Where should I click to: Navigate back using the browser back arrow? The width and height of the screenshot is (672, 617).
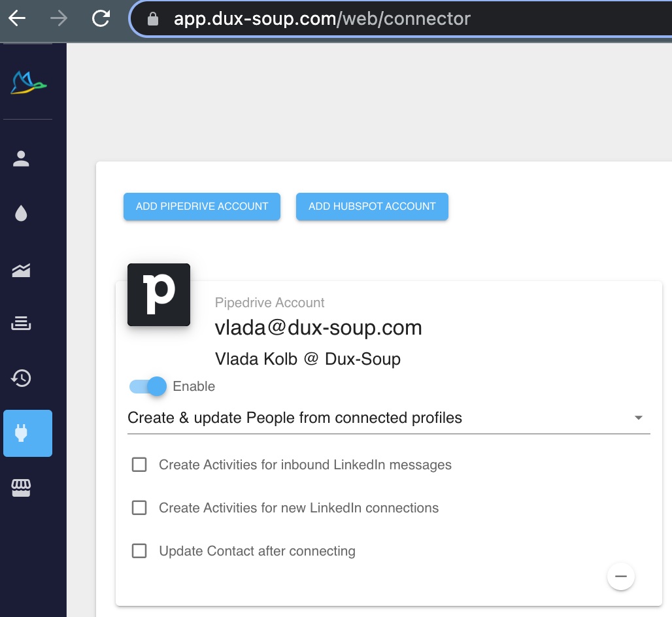coord(17,18)
